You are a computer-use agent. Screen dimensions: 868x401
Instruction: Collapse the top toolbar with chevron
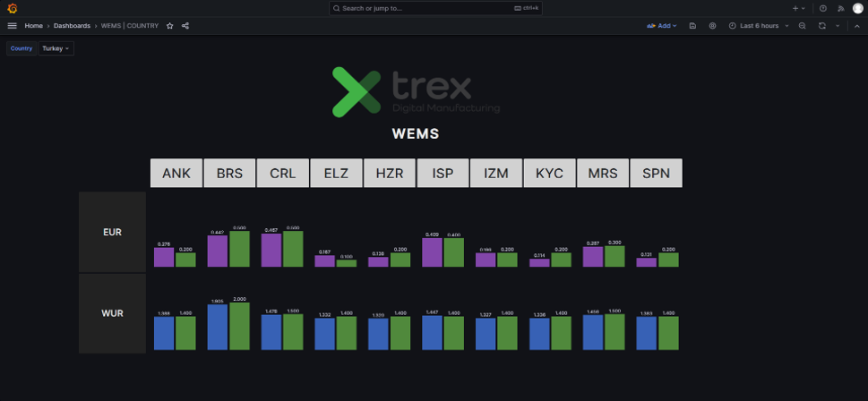(x=856, y=26)
